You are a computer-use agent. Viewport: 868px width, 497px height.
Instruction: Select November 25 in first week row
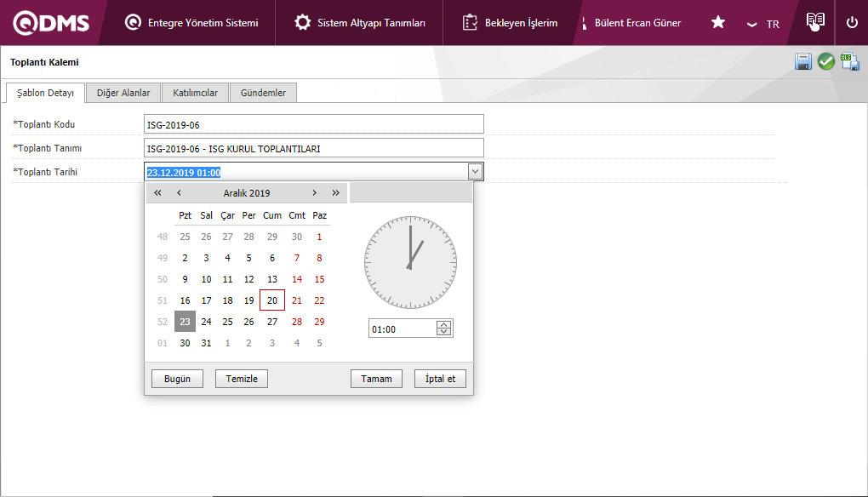click(x=185, y=237)
